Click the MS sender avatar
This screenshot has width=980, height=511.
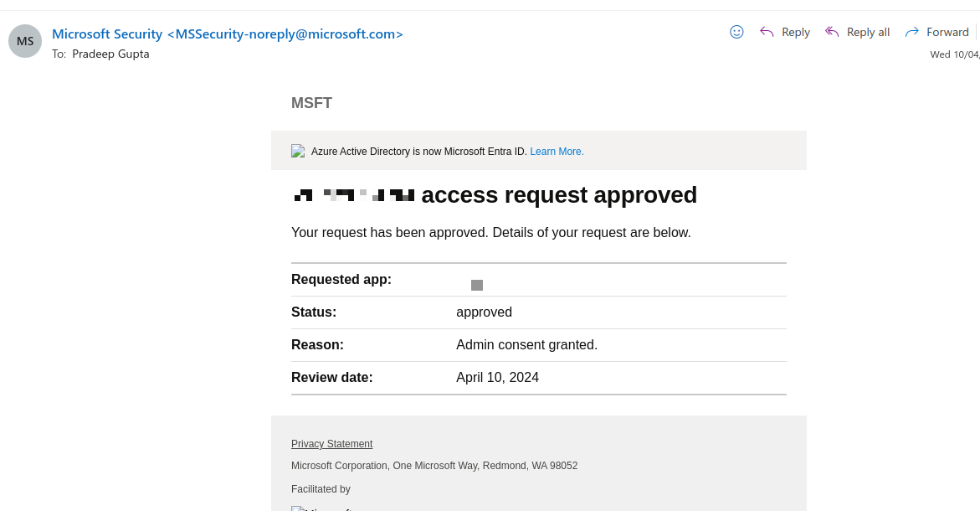click(25, 41)
